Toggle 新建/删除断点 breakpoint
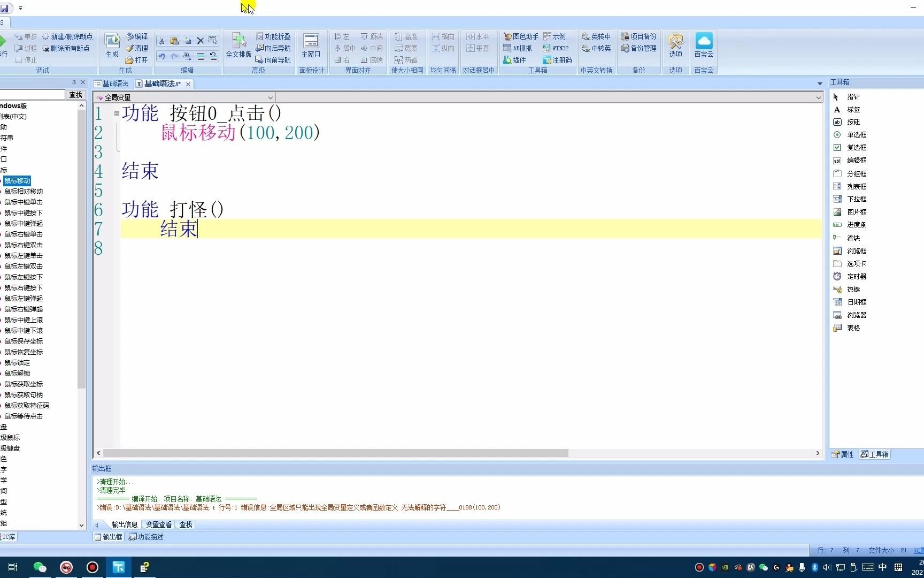Image resolution: width=924 pixels, height=578 pixels. 67,36
